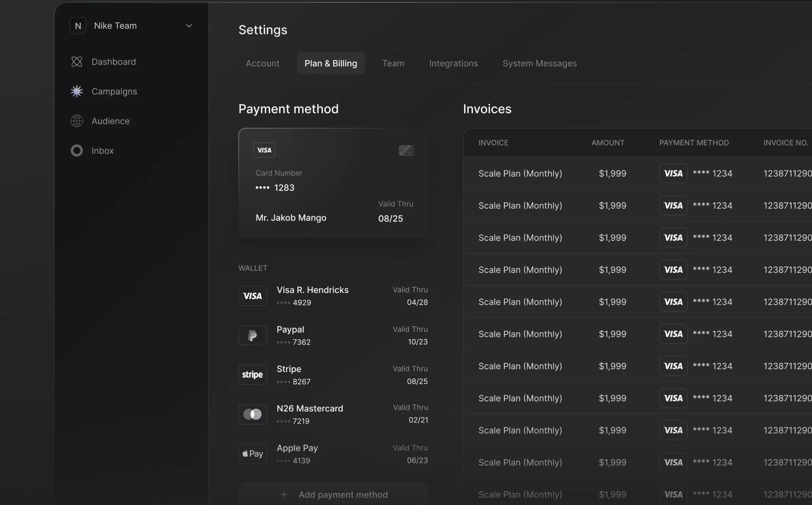Viewport: 812px width, 505px height.
Task: Click the Visa badge in the eighth invoice row
Action: coord(673,398)
